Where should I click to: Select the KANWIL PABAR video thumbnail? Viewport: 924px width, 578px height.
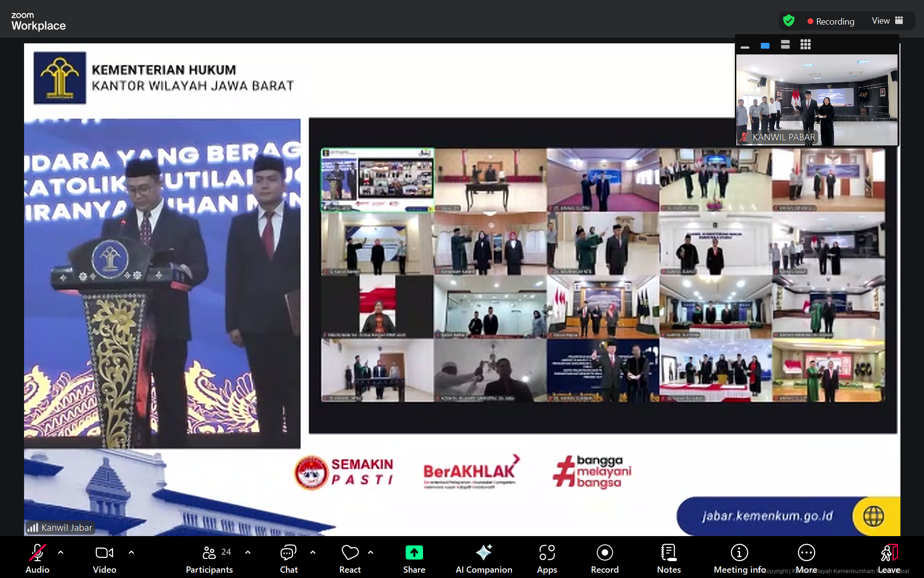pyautogui.click(x=817, y=99)
